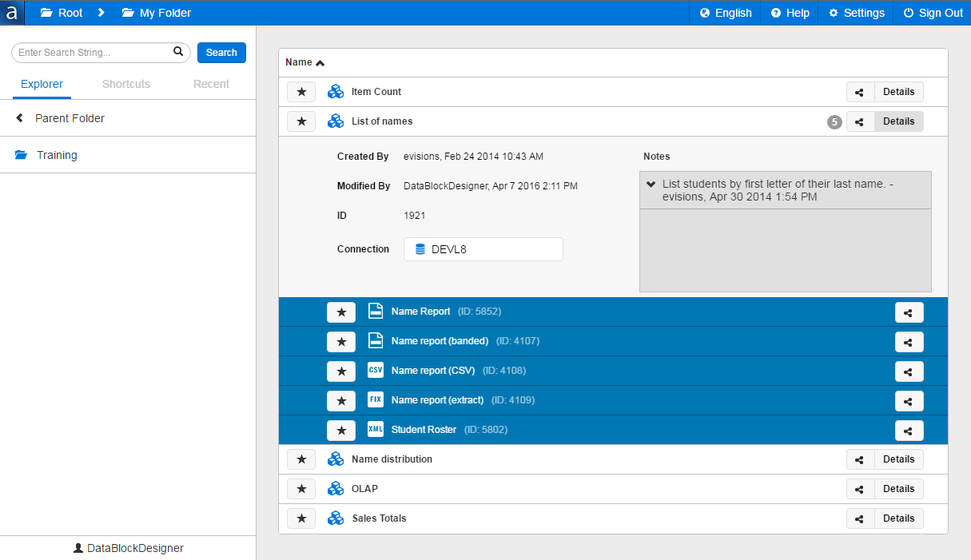Share the OLAP datablock
Viewport: 971px width, 560px height.
[860, 489]
